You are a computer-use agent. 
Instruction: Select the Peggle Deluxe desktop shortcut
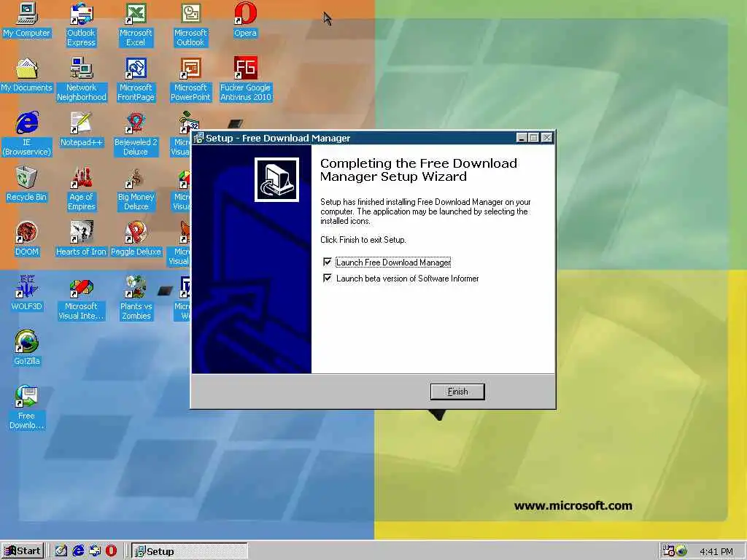point(136,239)
